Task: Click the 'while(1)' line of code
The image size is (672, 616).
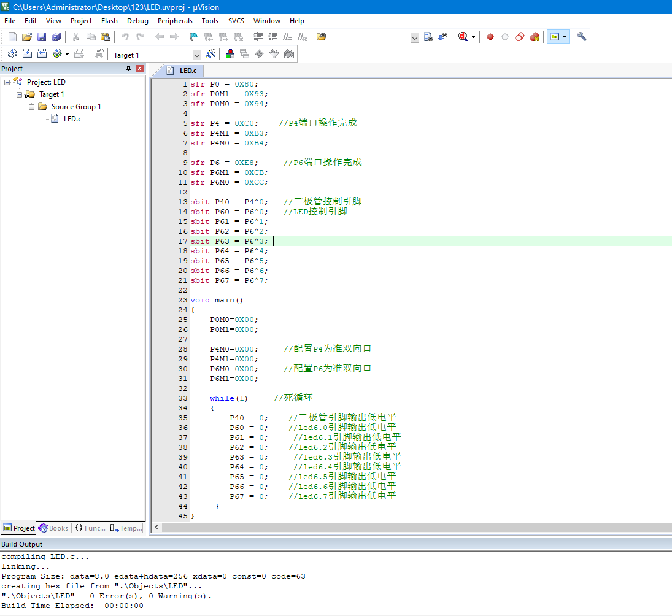Action: click(229, 398)
